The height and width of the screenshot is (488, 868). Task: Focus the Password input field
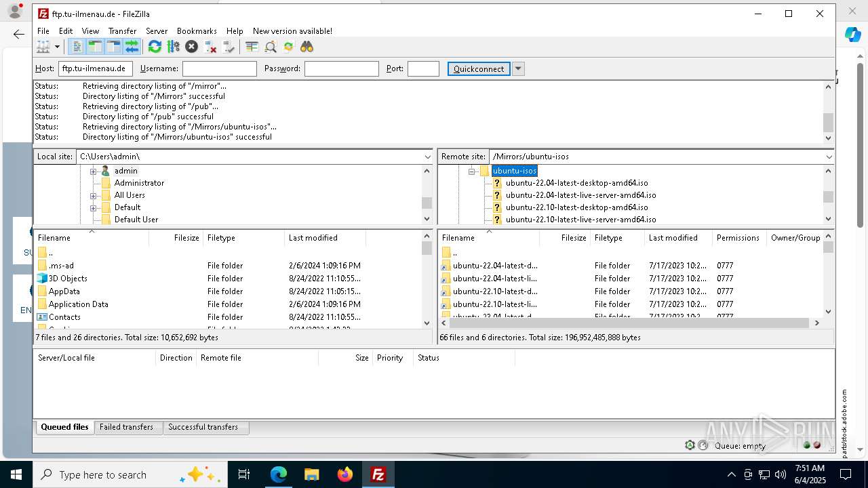[342, 68]
